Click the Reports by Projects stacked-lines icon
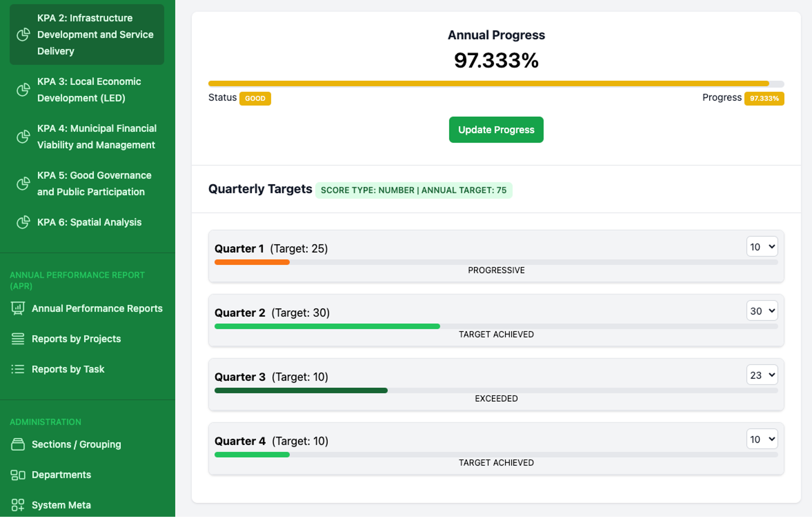812x517 pixels. (x=18, y=339)
